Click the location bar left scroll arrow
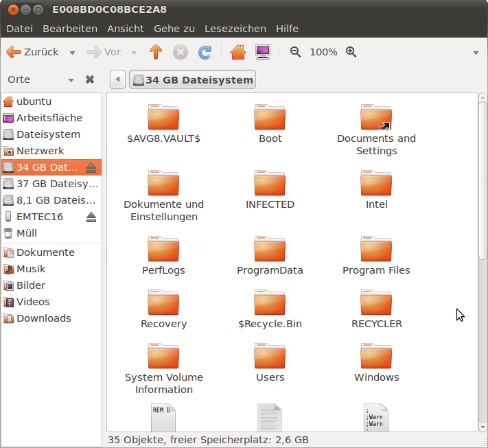Screen dimensions: 488x448 pos(118,79)
